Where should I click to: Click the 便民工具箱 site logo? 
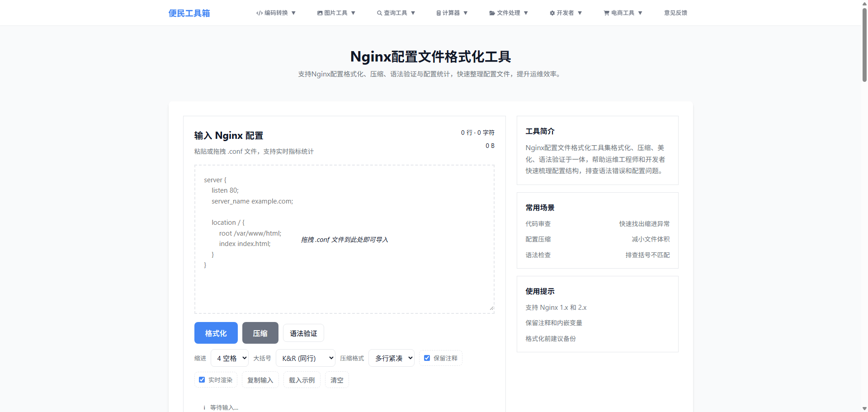coord(189,13)
